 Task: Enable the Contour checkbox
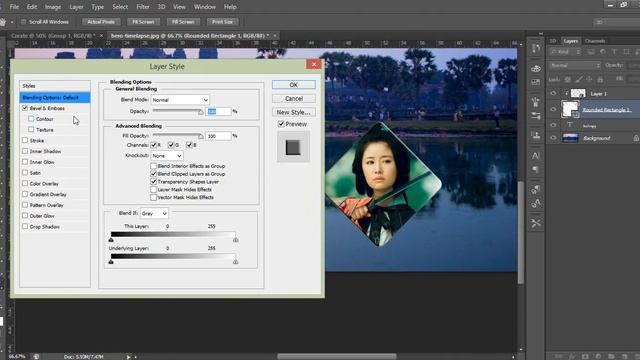(31, 119)
